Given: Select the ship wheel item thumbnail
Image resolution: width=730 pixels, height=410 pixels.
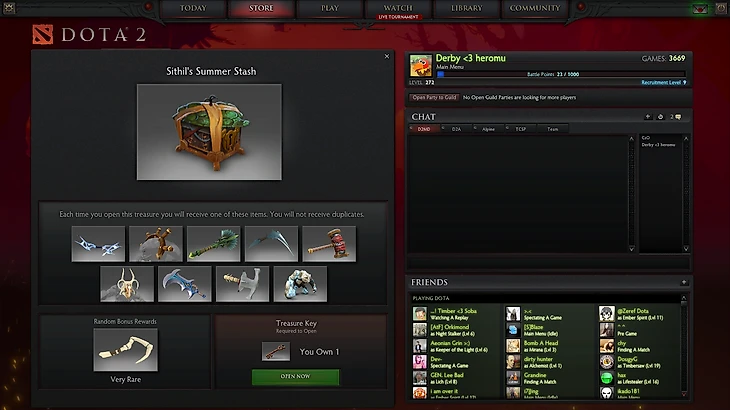Looking at the screenshot, I should click(x=156, y=243).
